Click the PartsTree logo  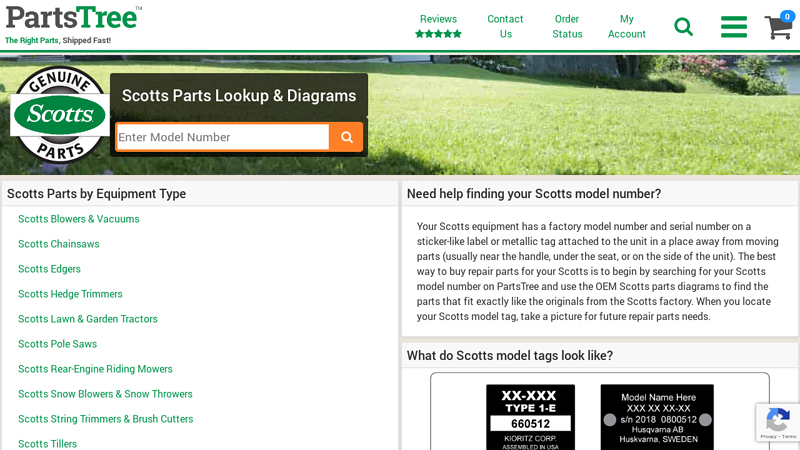(74, 18)
